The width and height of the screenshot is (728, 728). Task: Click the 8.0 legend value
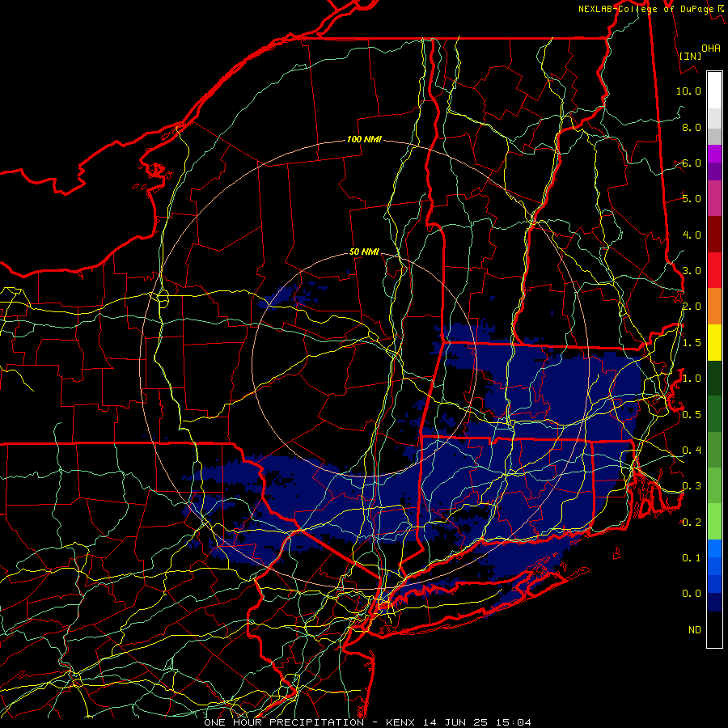click(692, 127)
